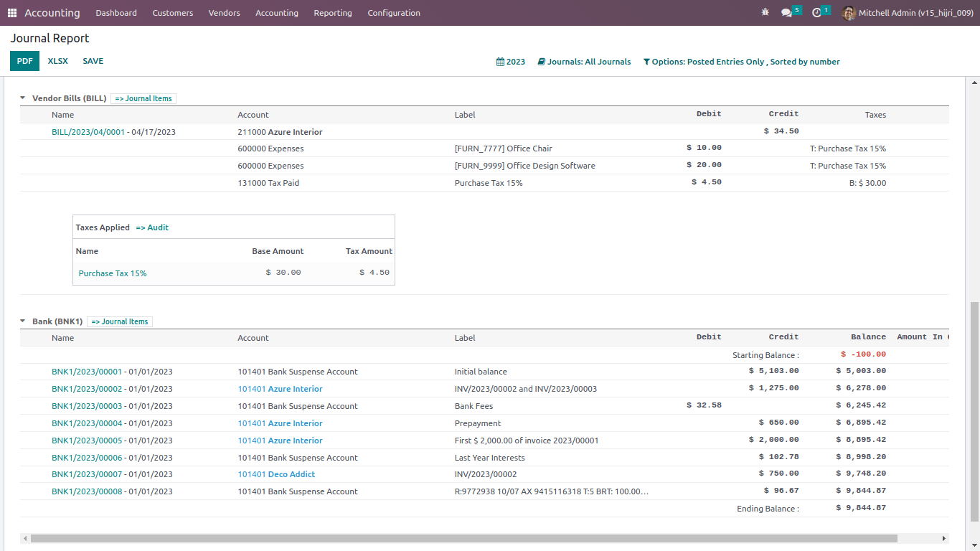Viewport: 980px width, 551px height.
Task: Click 101401 Azure Interior on Prepayment row
Action: (x=280, y=423)
